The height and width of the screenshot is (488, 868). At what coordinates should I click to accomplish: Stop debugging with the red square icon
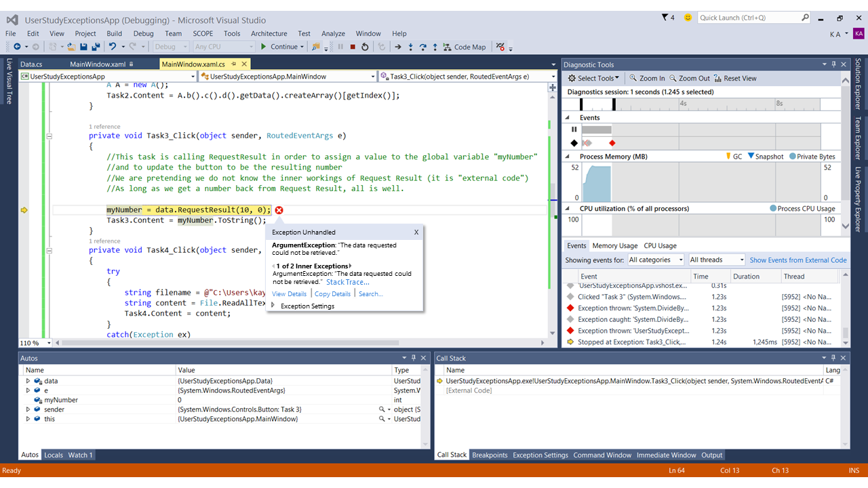pyautogui.click(x=353, y=47)
